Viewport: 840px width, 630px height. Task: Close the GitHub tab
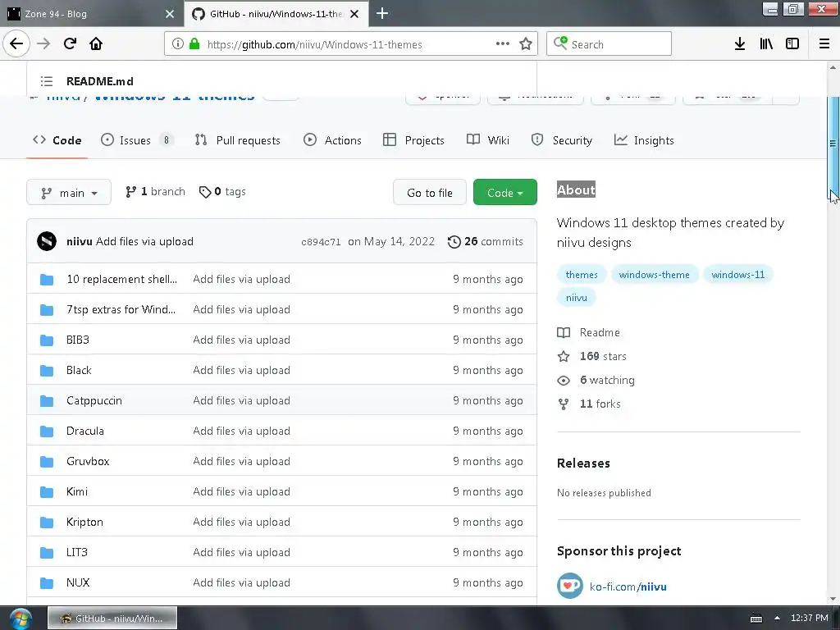coord(354,14)
